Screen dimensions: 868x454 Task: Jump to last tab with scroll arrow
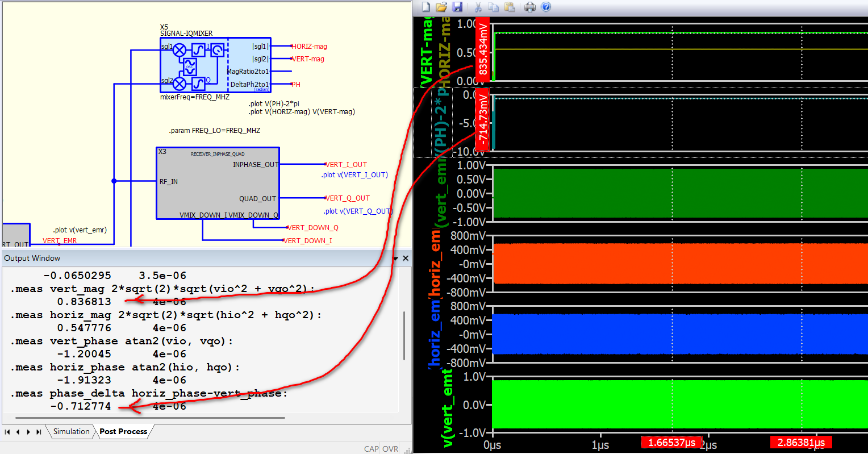(39, 432)
